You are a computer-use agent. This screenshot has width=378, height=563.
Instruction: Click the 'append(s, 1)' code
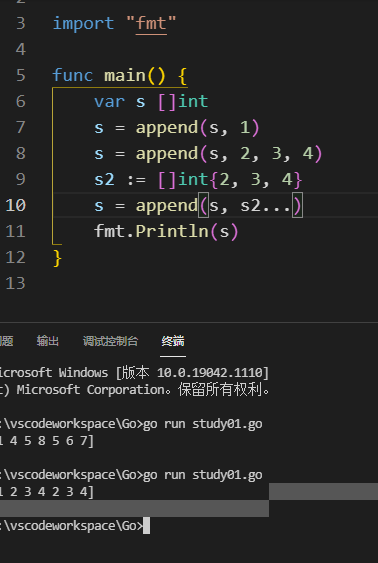click(197, 127)
